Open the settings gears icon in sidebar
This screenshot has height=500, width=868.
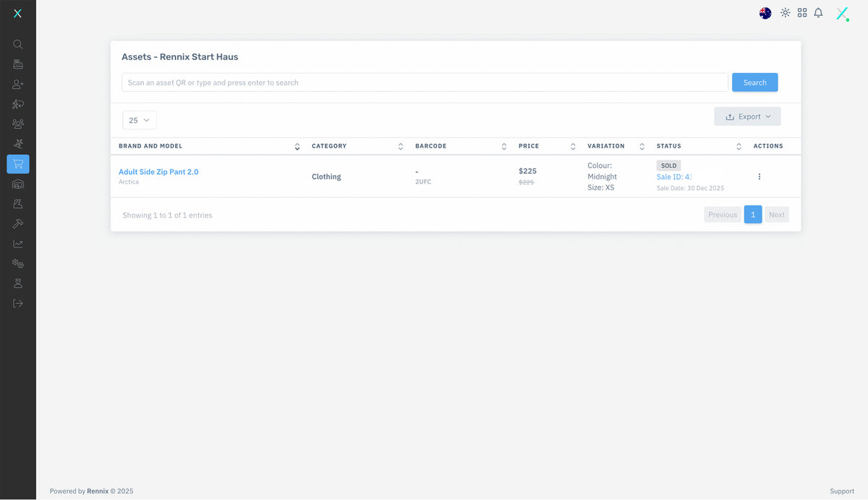(18, 263)
